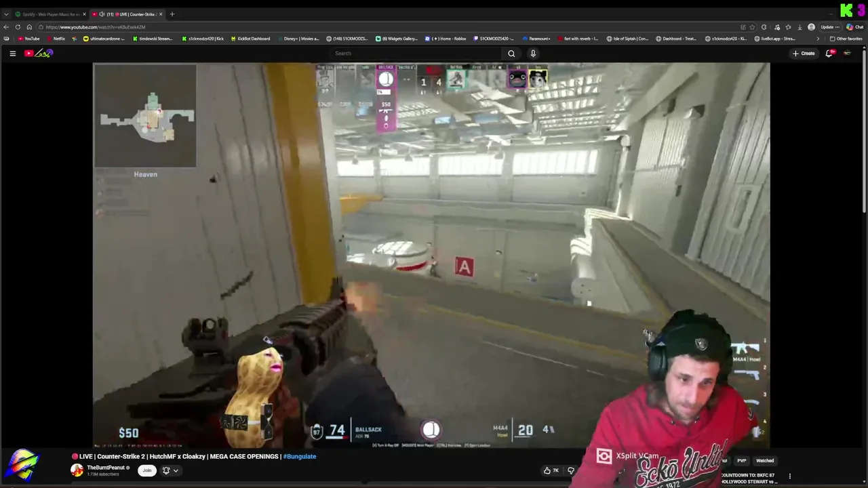Click the #Bungulate hashtag link

(300, 456)
